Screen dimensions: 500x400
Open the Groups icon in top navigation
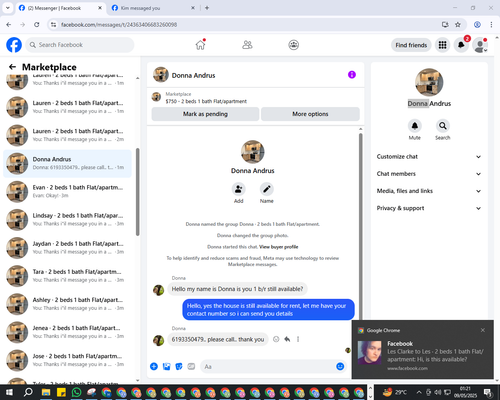tap(293, 45)
